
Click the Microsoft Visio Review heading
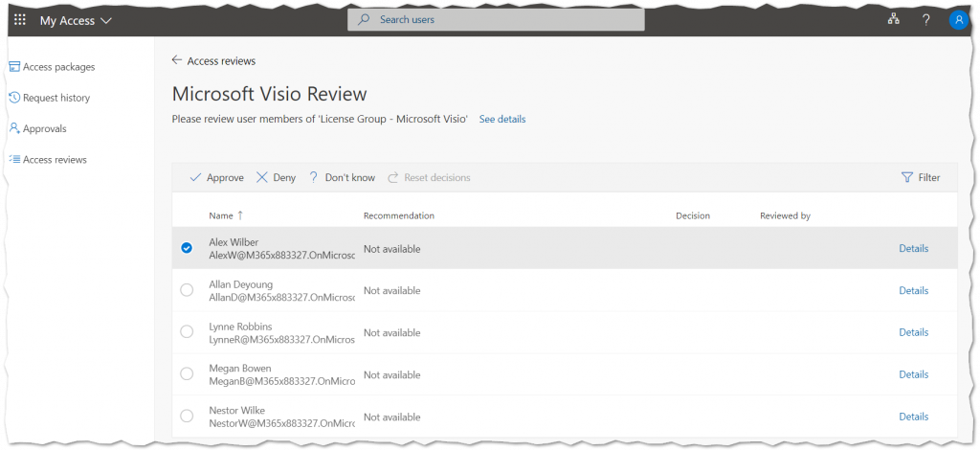tap(269, 94)
